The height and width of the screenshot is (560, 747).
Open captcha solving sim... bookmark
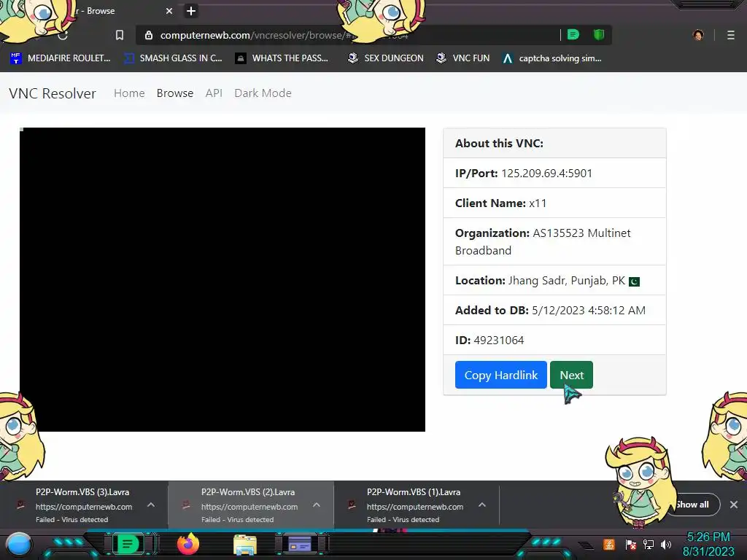[x=552, y=58]
